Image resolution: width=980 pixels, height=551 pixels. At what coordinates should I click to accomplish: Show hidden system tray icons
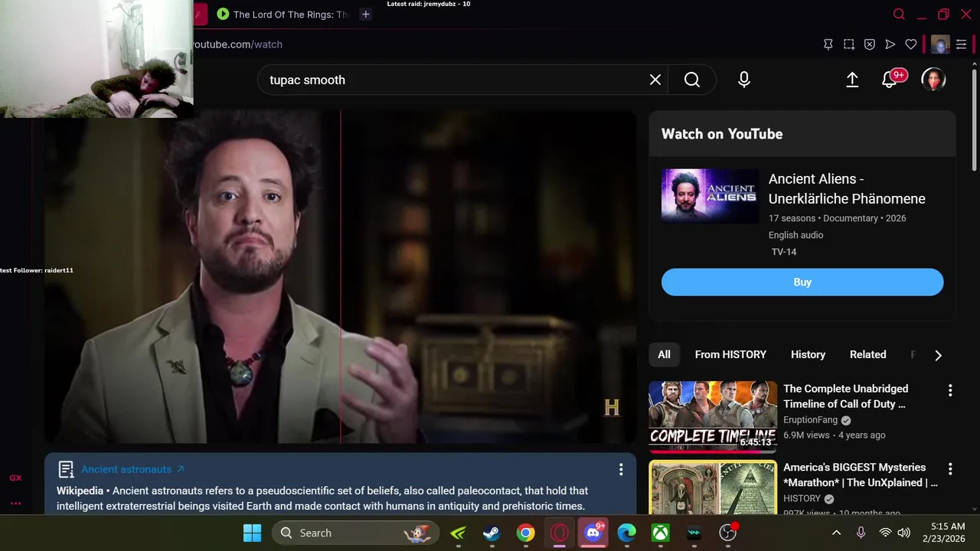tap(836, 533)
